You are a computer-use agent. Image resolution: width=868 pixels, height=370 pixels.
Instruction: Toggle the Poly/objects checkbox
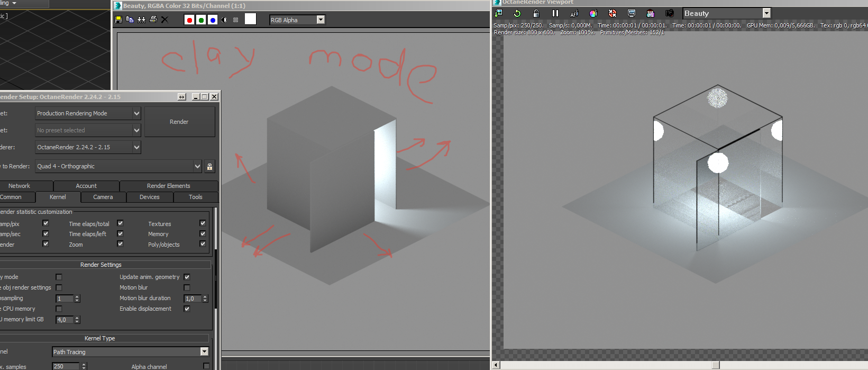(x=203, y=244)
